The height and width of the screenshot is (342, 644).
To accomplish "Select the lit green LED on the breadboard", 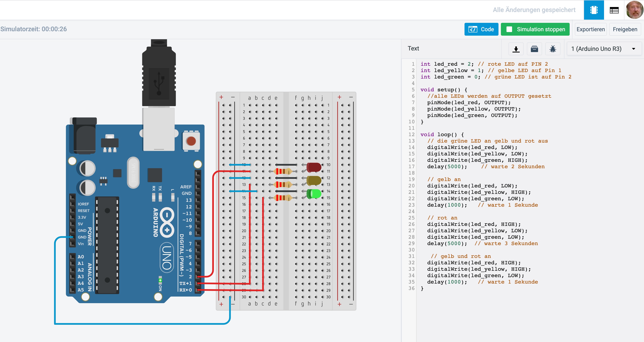I will [x=313, y=194].
